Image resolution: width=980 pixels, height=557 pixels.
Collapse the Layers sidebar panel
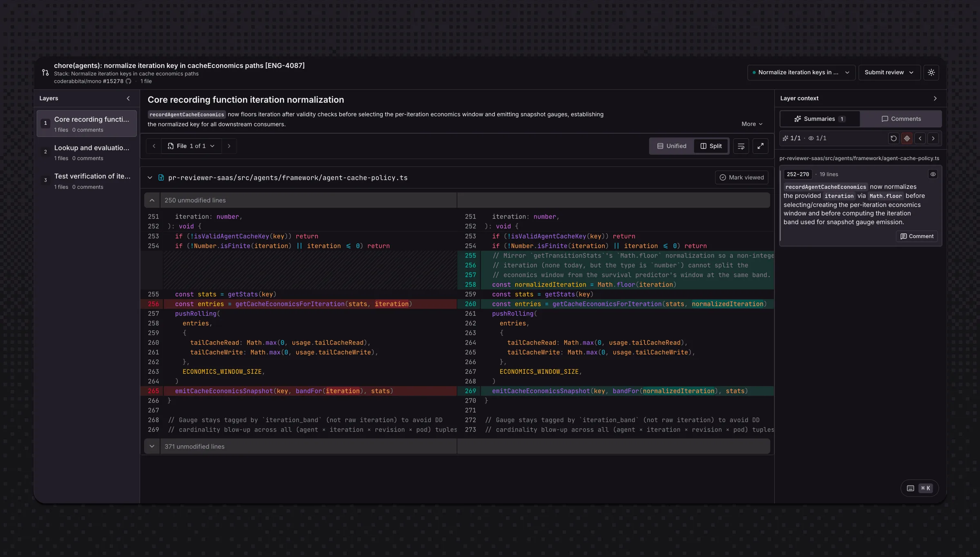pos(128,98)
